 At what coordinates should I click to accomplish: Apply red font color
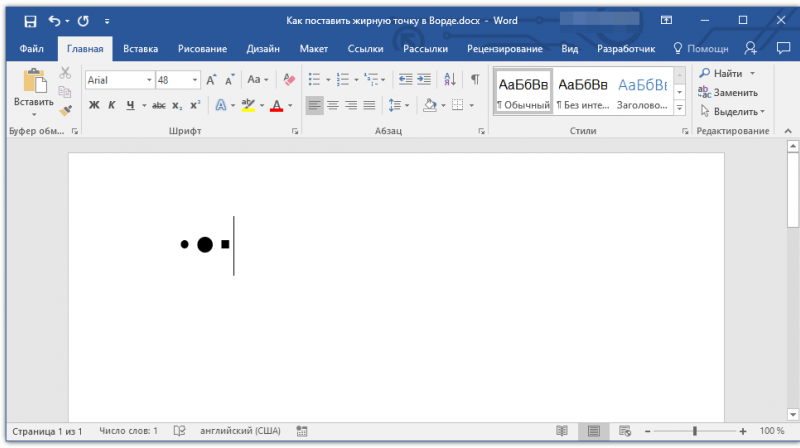pyautogui.click(x=277, y=105)
